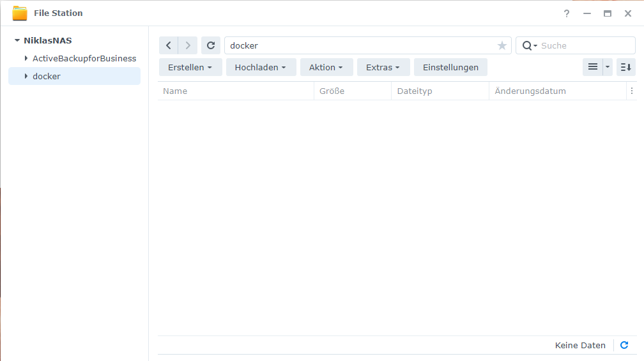Open column options three-dot menu
Image resolution: width=644 pixels, height=361 pixels.
click(x=632, y=91)
